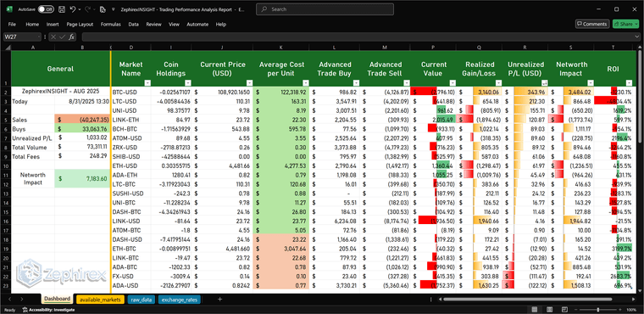Open Undo history dropdown arrow
The height and width of the screenshot is (314, 644).
[79, 9]
